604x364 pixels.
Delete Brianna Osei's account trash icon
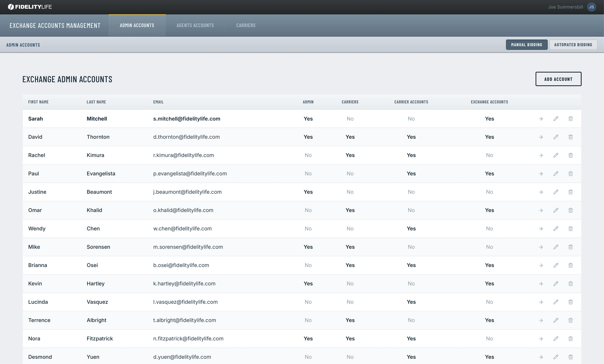click(570, 265)
